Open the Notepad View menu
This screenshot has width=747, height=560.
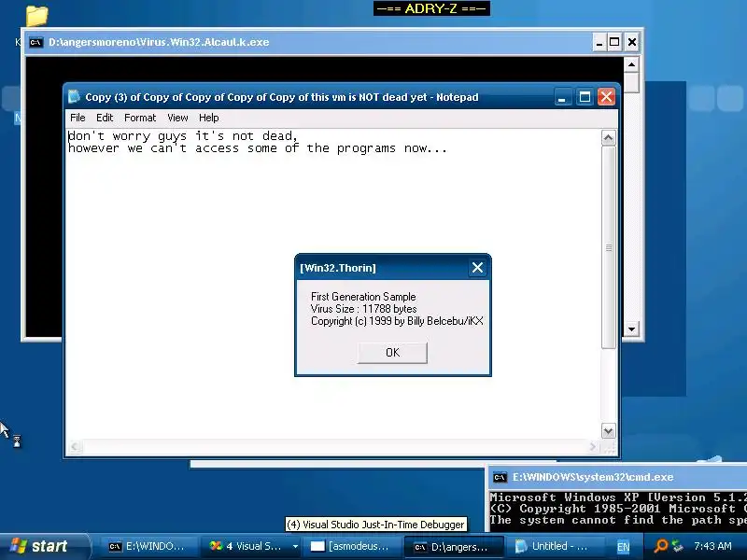tap(177, 118)
